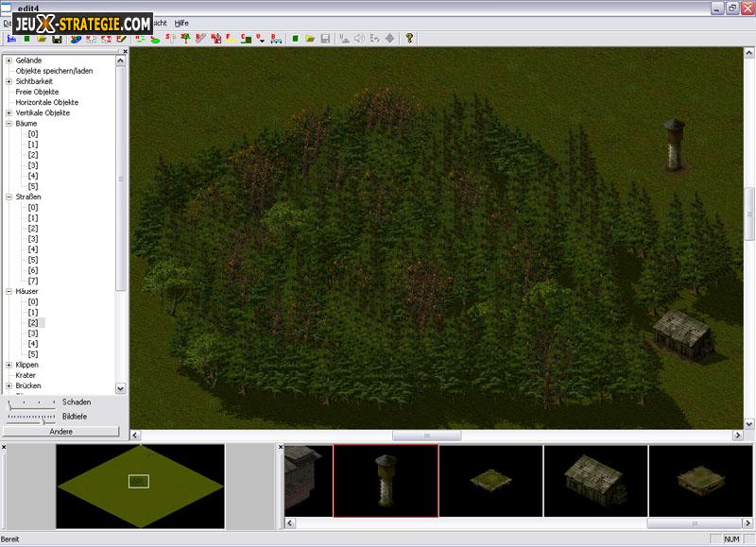756x547 pixels.
Task: Click the save floppy disk toolbar icon
Action: tap(57, 39)
